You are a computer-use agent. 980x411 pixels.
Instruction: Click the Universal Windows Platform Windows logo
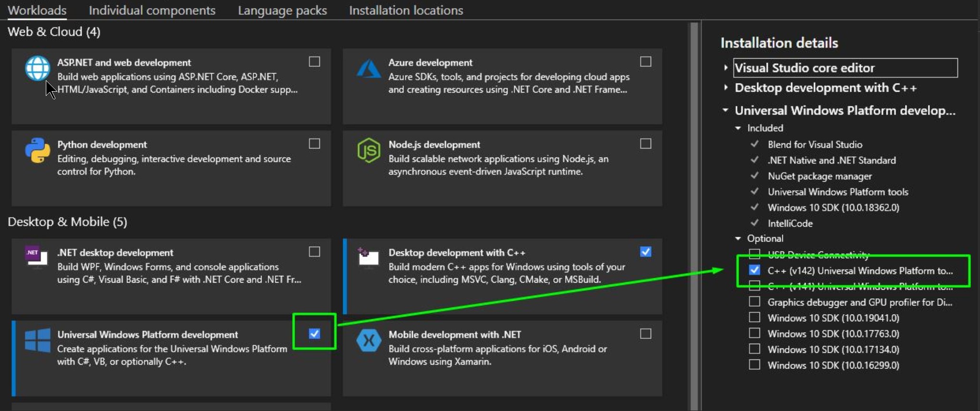(x=37, y=340)
